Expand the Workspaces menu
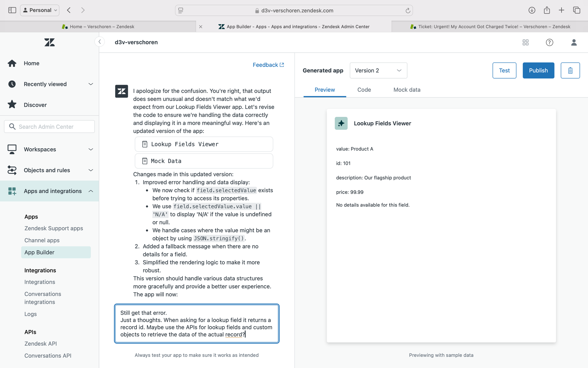 click(49, 149)
